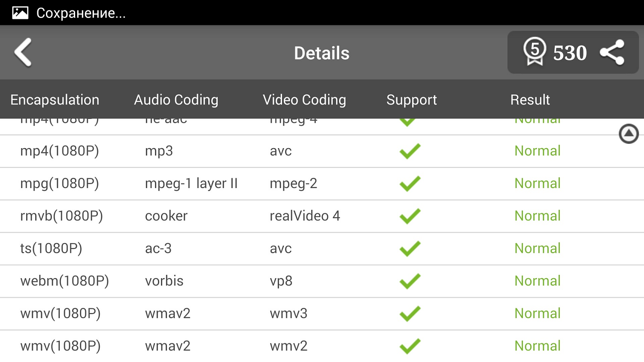Tap the green checkmark in the mpg(1080P) row
Image resolution: width=644 pixels, height=362 pixels.
point(410,184)
